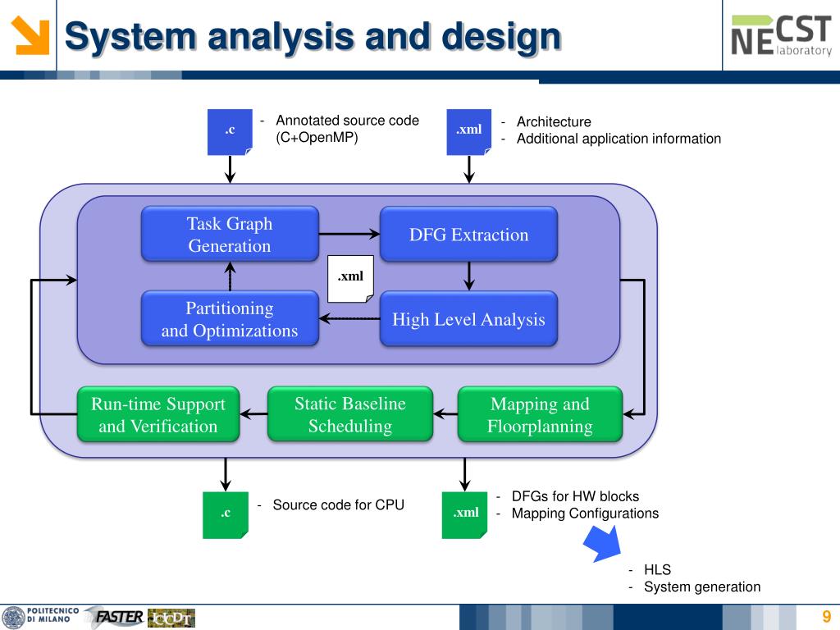Screen dimensions: 840x630
Task: Select the Run-time Support and Verification block
Action: [158, 414]
